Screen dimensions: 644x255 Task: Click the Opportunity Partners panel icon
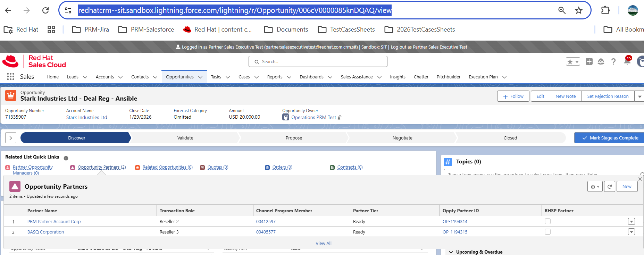15,187
